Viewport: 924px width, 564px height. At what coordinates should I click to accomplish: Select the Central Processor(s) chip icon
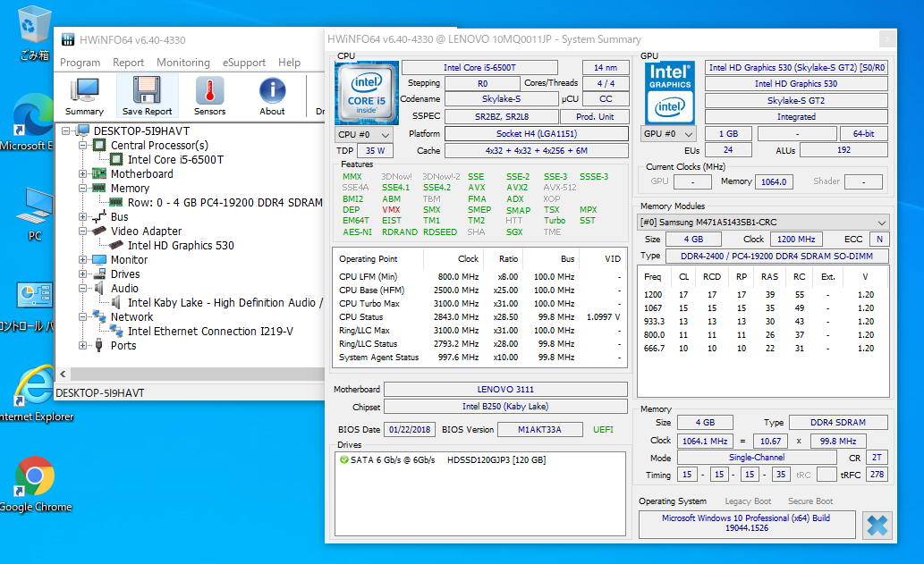click(99, 145)
